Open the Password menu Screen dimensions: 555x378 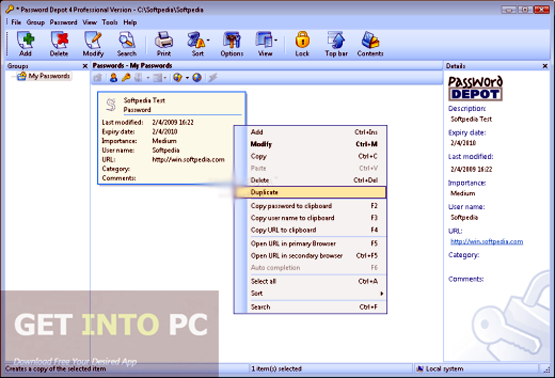63,22
